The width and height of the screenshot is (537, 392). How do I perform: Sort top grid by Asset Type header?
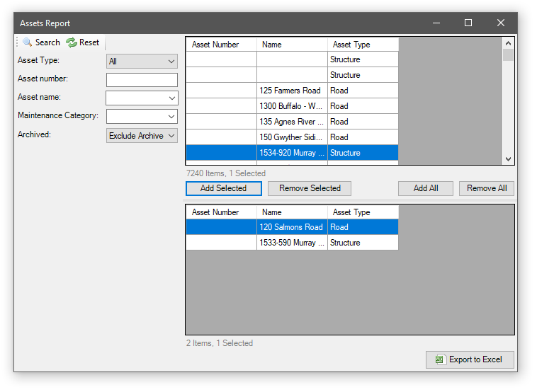click(x=363, y=45)
